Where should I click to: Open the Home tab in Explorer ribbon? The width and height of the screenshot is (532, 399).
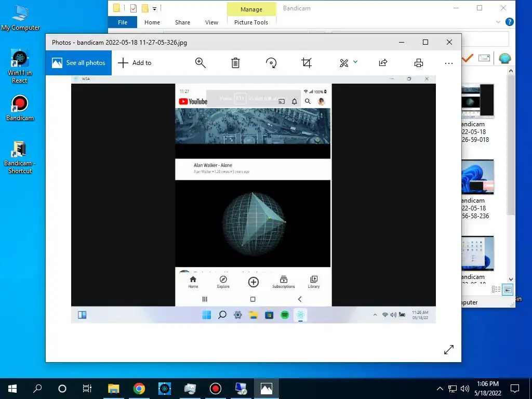coord(152,22)
